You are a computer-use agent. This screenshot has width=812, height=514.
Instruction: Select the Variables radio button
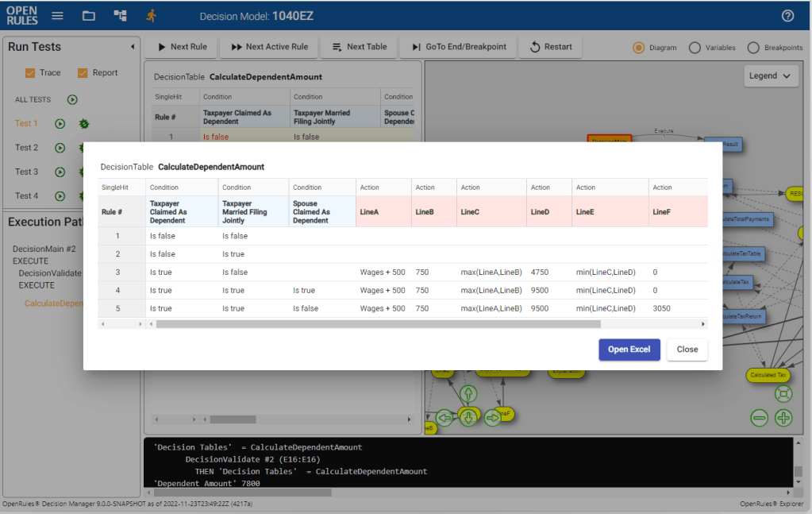click(x=695, y=48)
